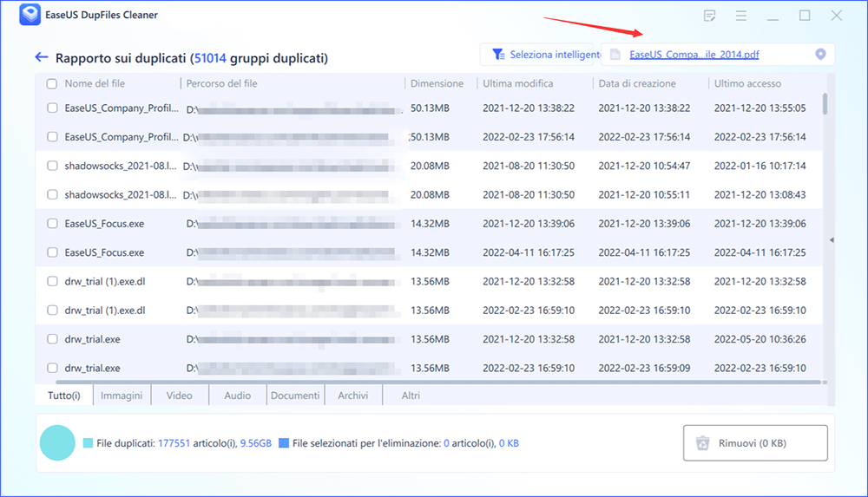Open the Documenti tab

coord(295,396)
